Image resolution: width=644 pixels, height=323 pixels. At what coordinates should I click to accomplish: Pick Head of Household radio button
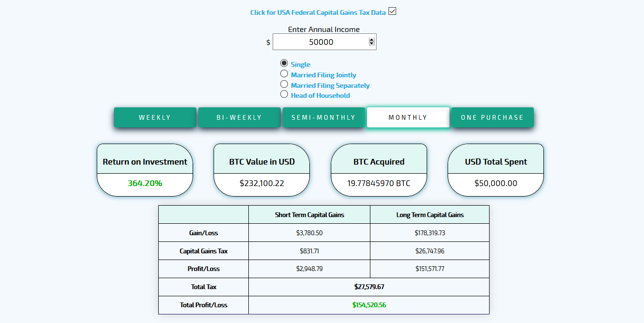point(284,94)
